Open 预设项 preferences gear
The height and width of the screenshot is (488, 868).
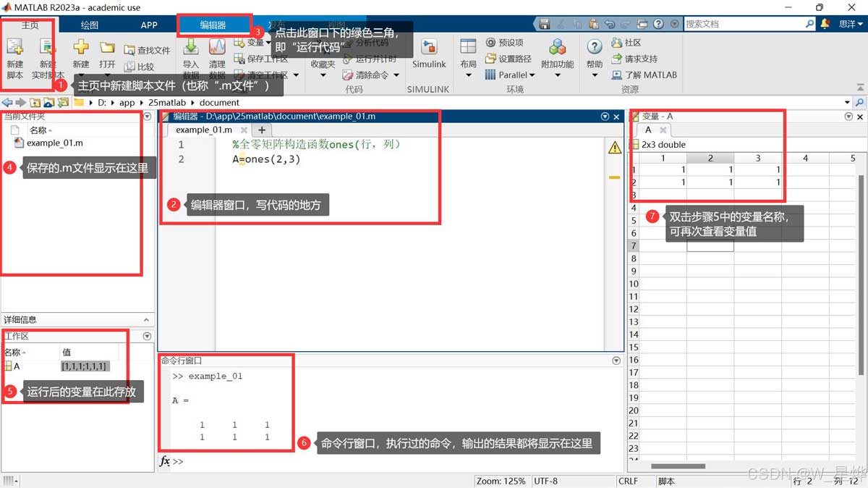[491, 43]
